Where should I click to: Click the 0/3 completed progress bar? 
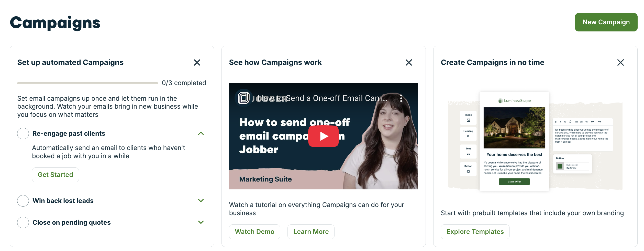[87, 83]
